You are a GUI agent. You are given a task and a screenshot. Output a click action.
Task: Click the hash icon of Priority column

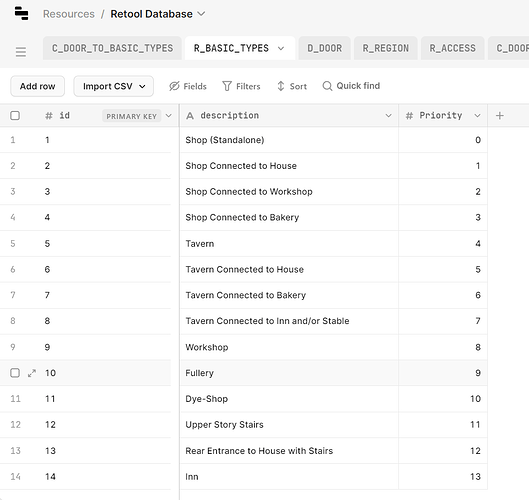coord(409,116)
